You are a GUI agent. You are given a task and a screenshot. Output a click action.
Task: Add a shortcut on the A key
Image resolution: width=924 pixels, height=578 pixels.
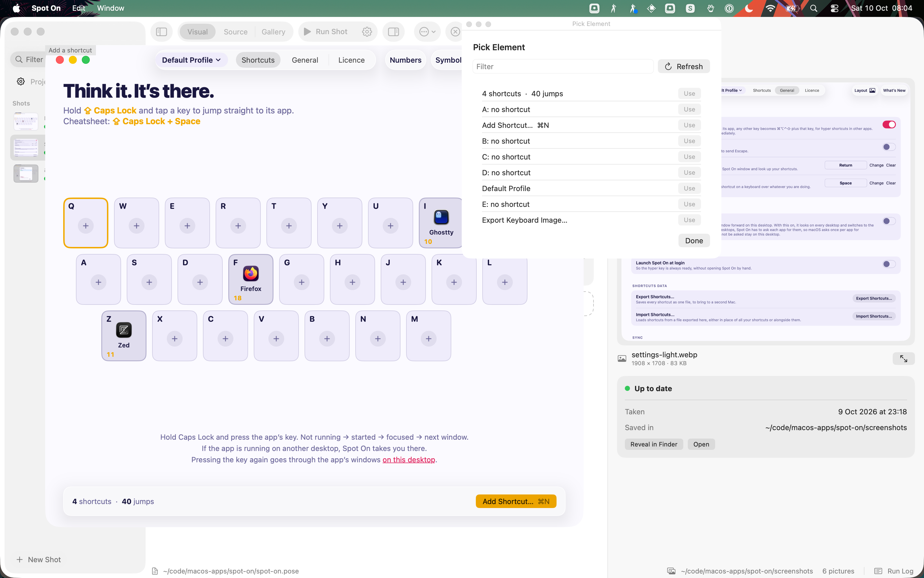98,282
